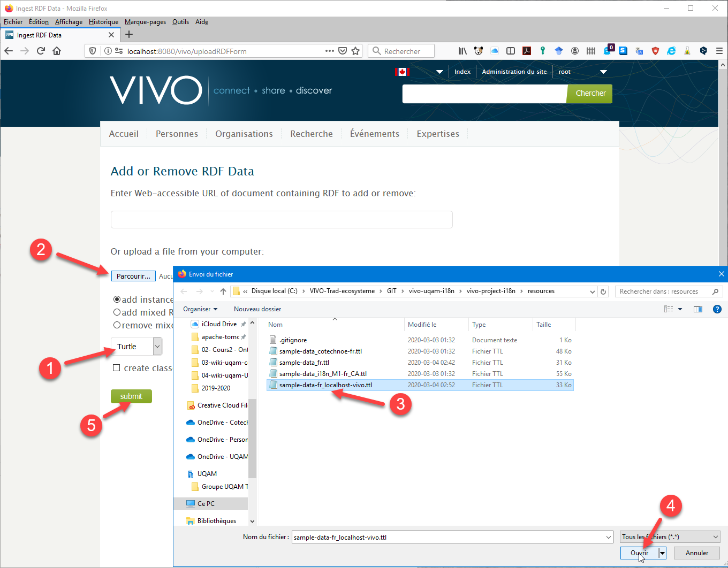Refresh the file dialog folder view
728x568 pixels.
[603, 291]
